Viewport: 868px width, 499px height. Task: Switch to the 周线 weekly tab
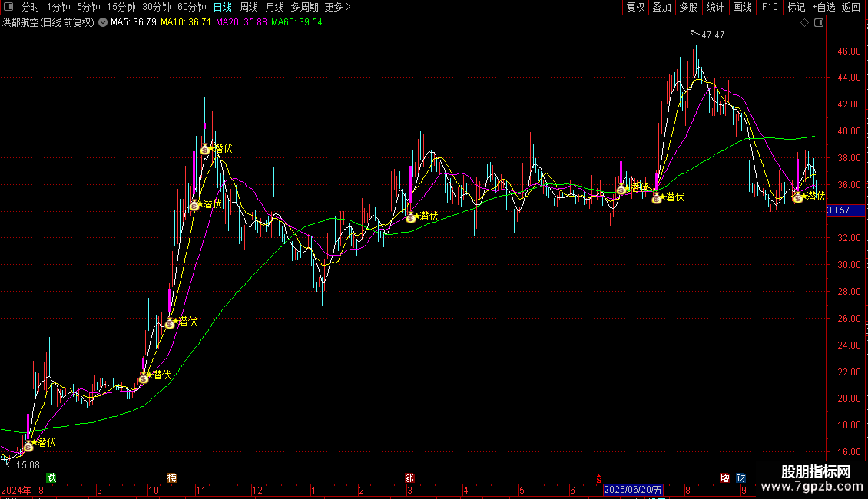click(x=249, y=7)
